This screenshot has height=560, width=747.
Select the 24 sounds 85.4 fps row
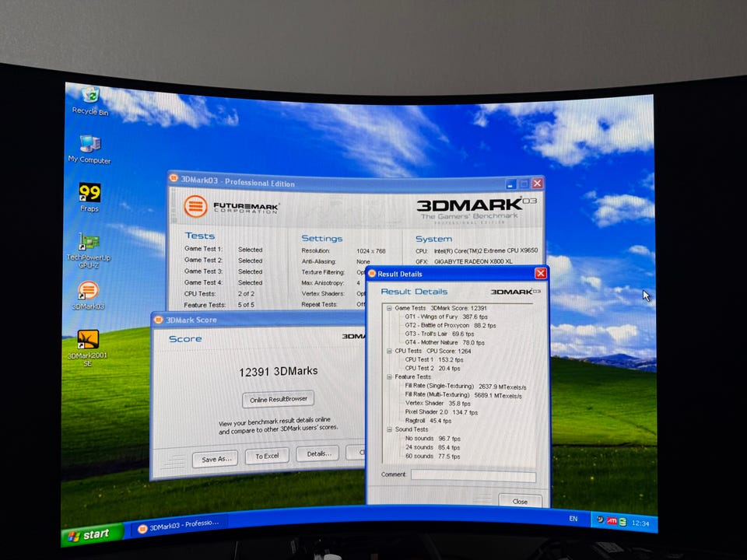[x=433, y=448]
